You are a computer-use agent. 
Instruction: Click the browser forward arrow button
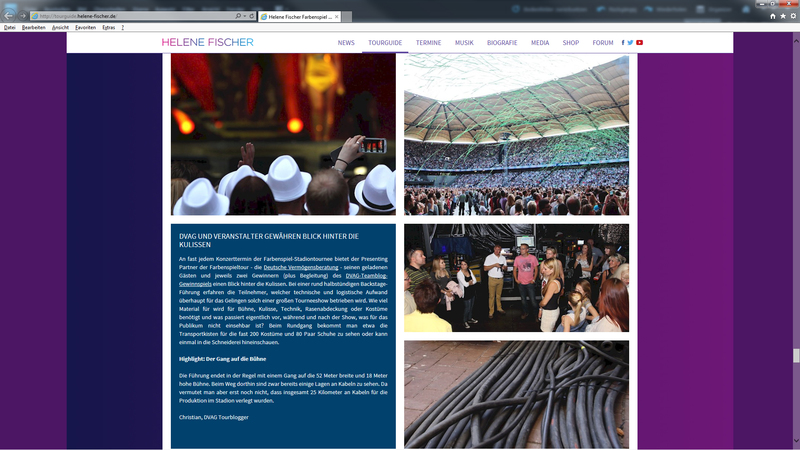[x=22, y=16]
